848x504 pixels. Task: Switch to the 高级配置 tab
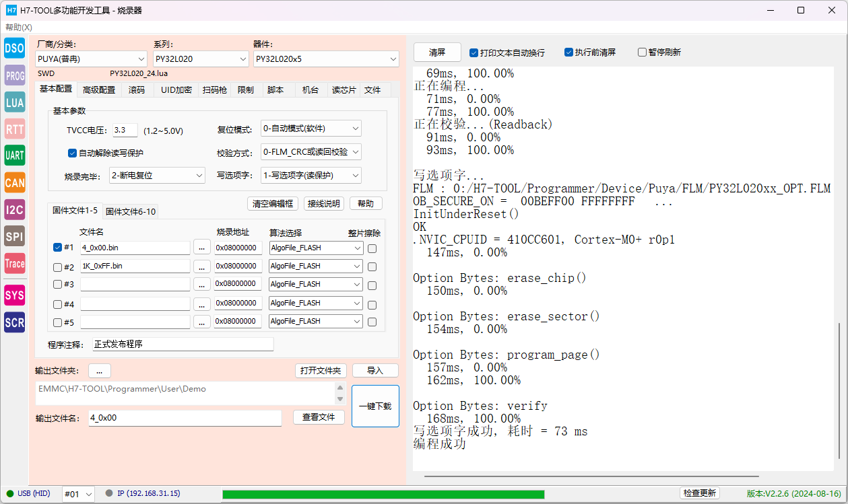pos(99,89)
